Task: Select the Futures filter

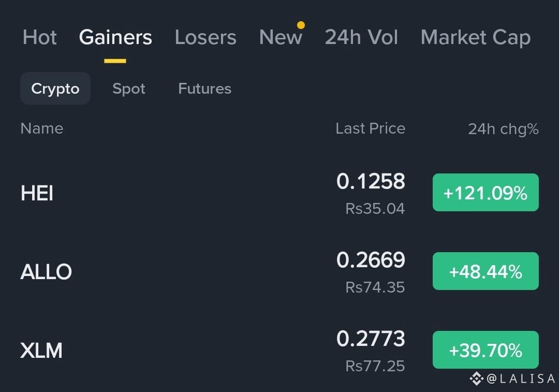Action: [204, 89]
